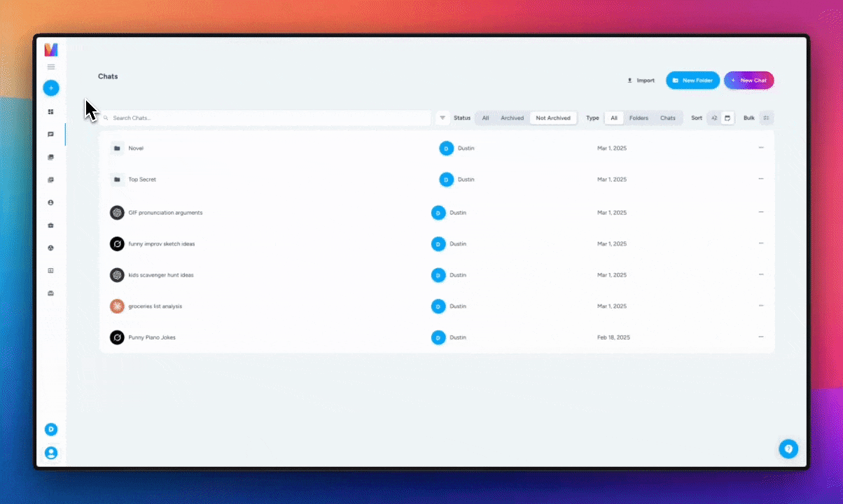The image size is (843, 504).
Task: Open the robot bot icon in sidebar
Action: 51,293
